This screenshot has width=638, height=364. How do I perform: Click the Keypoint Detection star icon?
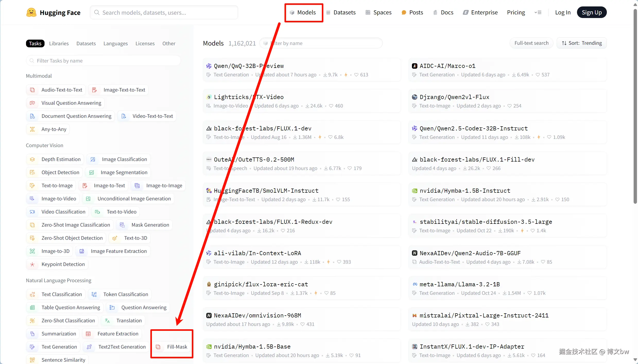(x=32, y=264)
